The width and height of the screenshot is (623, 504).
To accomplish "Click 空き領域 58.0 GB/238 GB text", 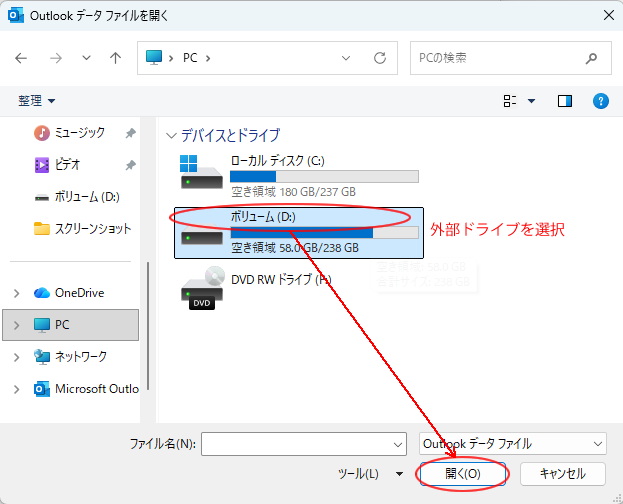I will point(295,248).
